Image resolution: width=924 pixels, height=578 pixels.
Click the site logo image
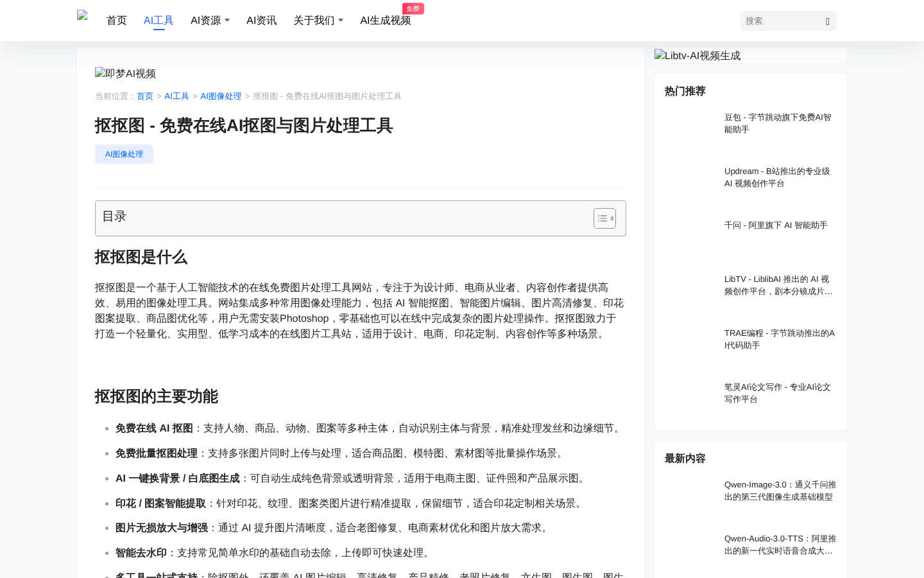pyautogui.click(x=82, y=15)
